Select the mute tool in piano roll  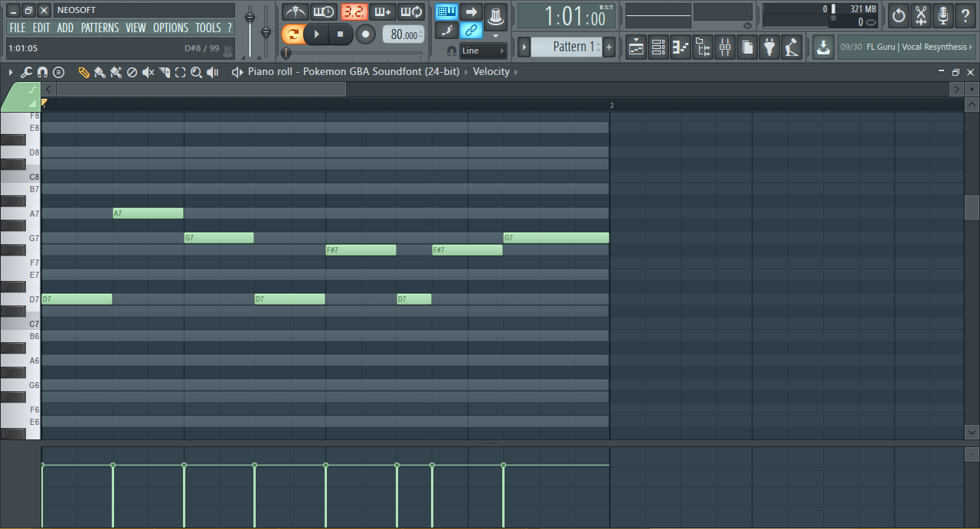148,72
